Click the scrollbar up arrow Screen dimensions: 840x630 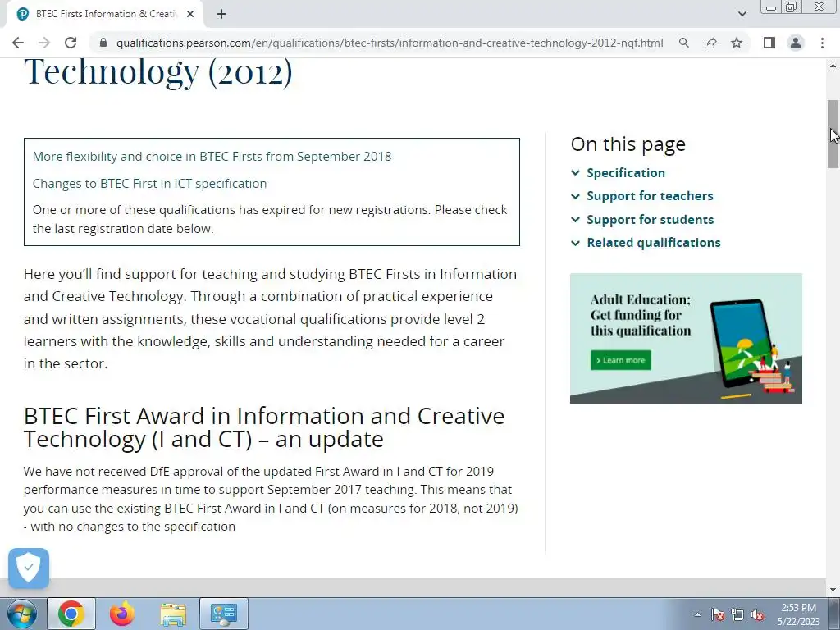click(x=833, y=66)
